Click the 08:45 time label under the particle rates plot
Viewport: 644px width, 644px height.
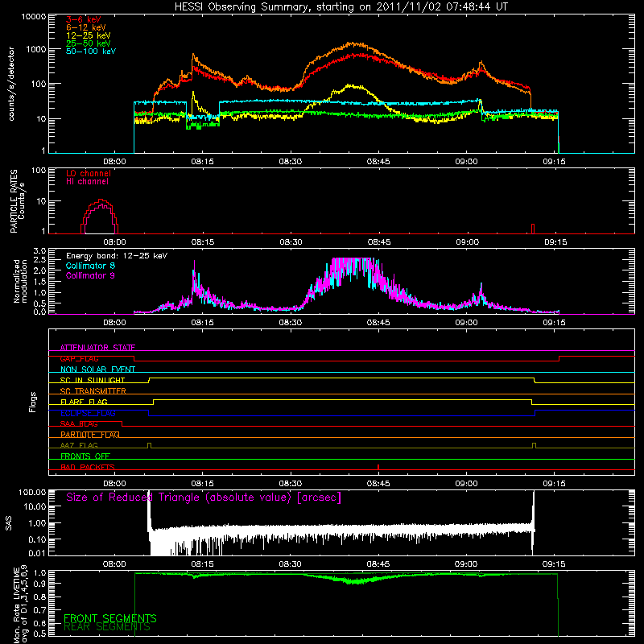[x=378, y=242]
